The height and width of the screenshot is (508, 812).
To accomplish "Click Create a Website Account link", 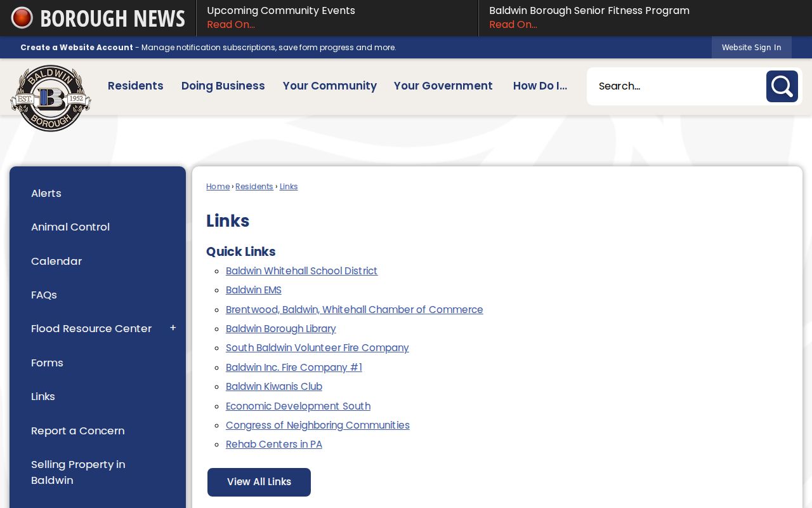I will [x=77, y=48].
